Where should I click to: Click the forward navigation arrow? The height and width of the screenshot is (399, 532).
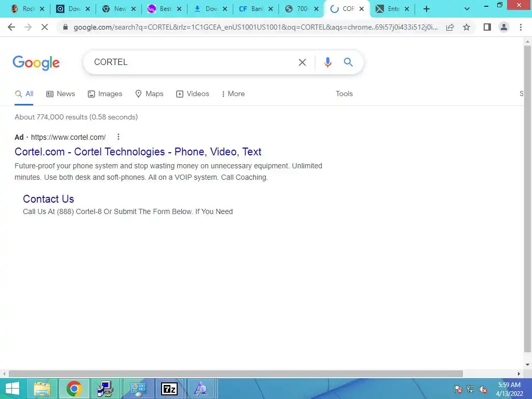pos(28,27)
